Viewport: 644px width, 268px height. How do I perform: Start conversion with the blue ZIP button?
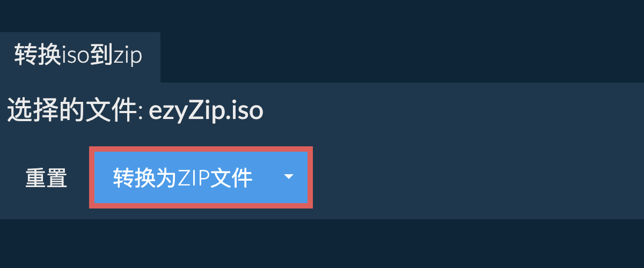coord(182,178)
